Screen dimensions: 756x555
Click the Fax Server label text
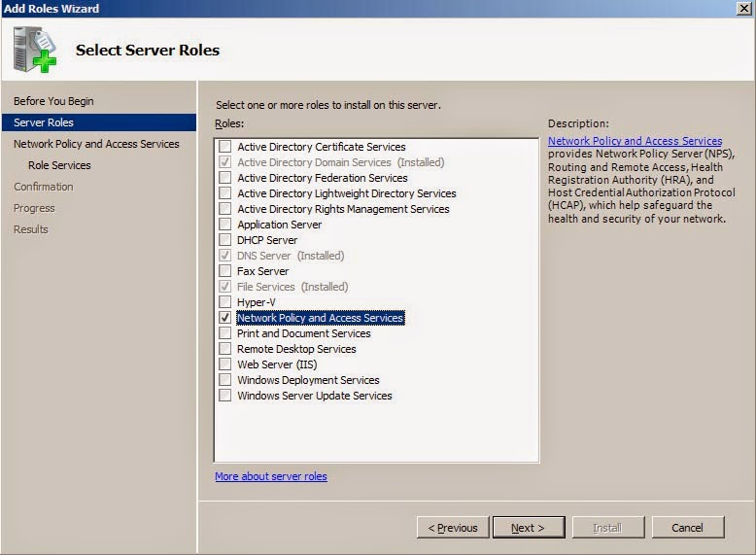[262, 271]
